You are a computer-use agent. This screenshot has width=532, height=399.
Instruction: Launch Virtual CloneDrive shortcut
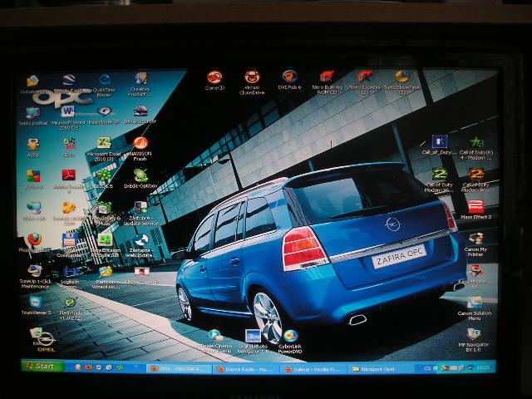pyautogui.click(x=252, y=78)
